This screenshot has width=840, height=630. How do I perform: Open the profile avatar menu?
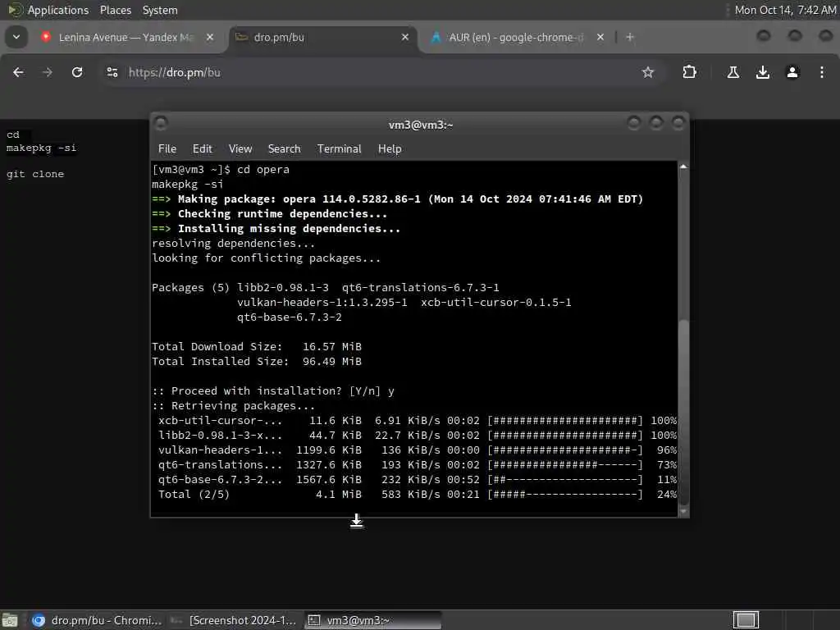[x=792, y=72]
